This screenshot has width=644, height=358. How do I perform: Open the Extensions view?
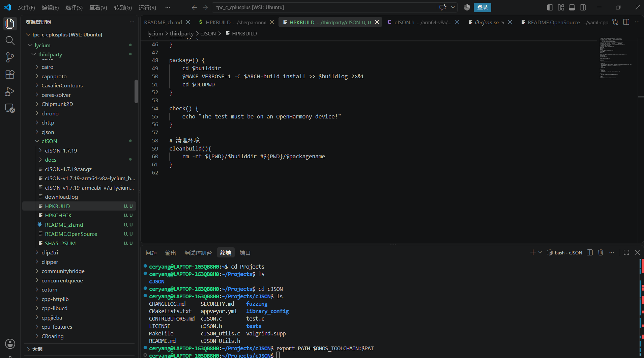pyautogui.click(x=10, y=74)
